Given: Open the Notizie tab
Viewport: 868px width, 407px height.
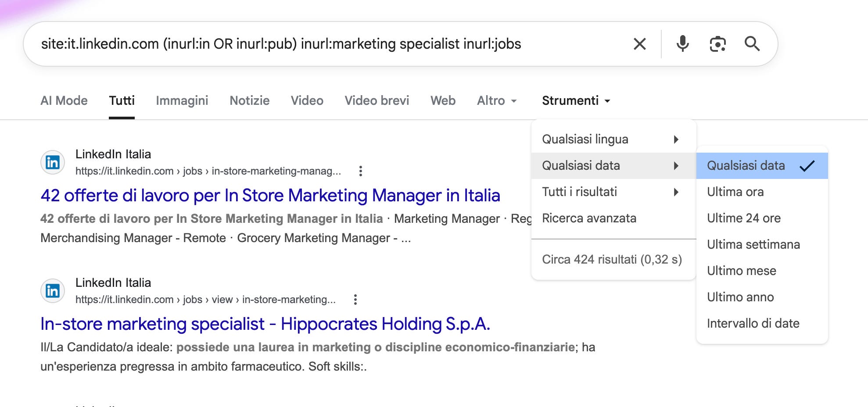Looking at the screenshot, I should click(250, 100).
